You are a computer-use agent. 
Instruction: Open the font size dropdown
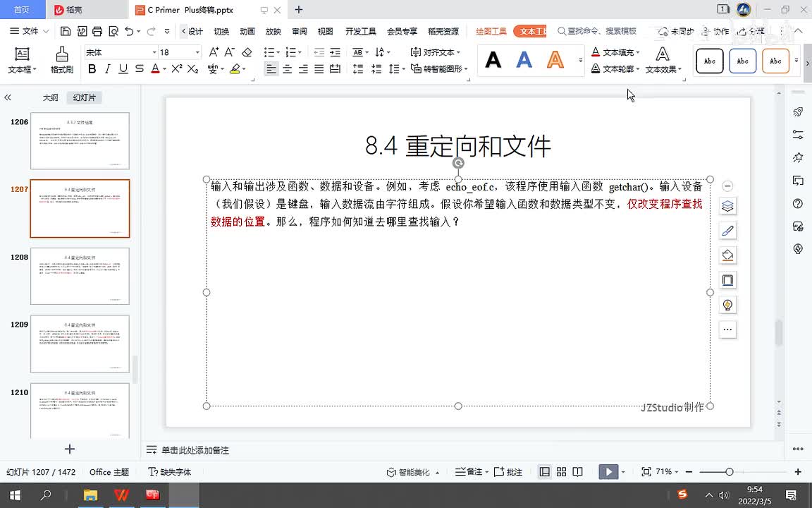pos(197,52)
